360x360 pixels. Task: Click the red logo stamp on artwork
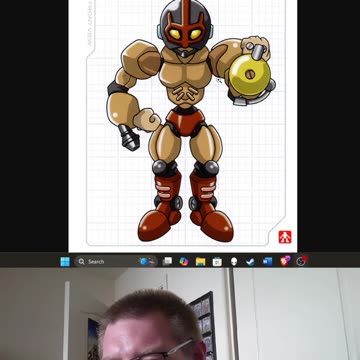285,237
